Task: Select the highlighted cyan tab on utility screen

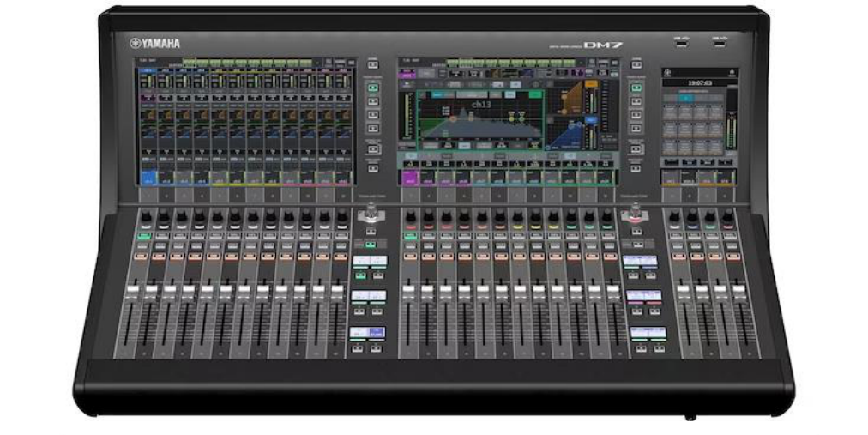Action: (x=686, y=98)
